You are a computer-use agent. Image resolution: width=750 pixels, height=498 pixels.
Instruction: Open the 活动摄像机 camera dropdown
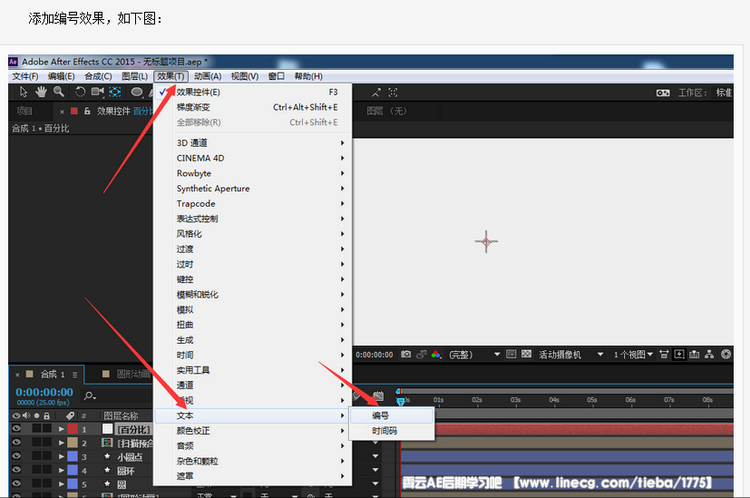(x=571, y=354)
